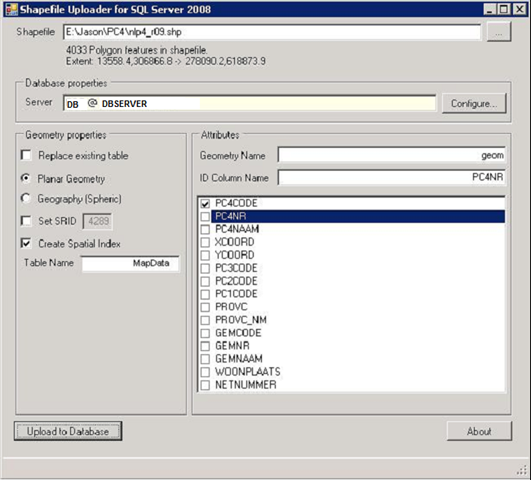
Task: Select the highlighted PC4NR list row
Action: click(358, 216)
